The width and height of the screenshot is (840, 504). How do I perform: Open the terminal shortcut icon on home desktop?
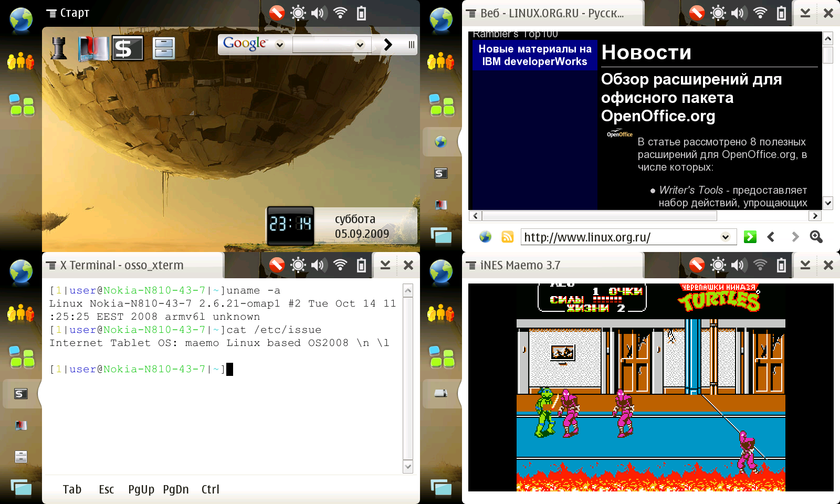click(x=128, y=48)
